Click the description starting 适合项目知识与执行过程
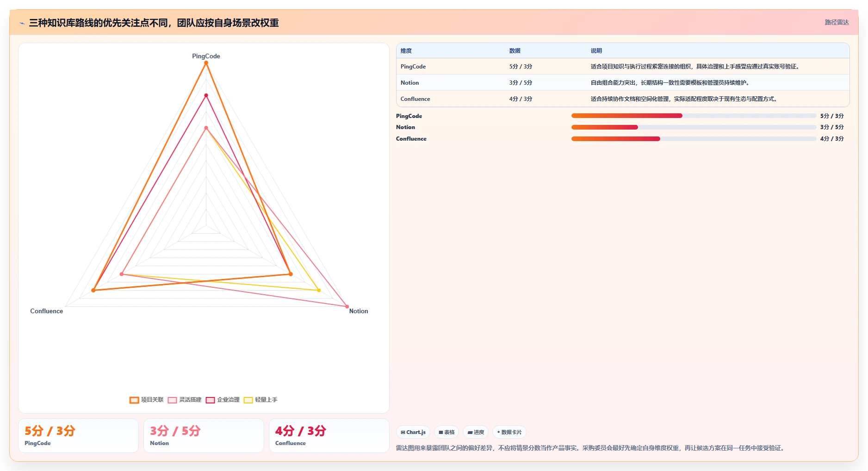The width and height of the screenshot is (868, 471). [x=695, y=67]
